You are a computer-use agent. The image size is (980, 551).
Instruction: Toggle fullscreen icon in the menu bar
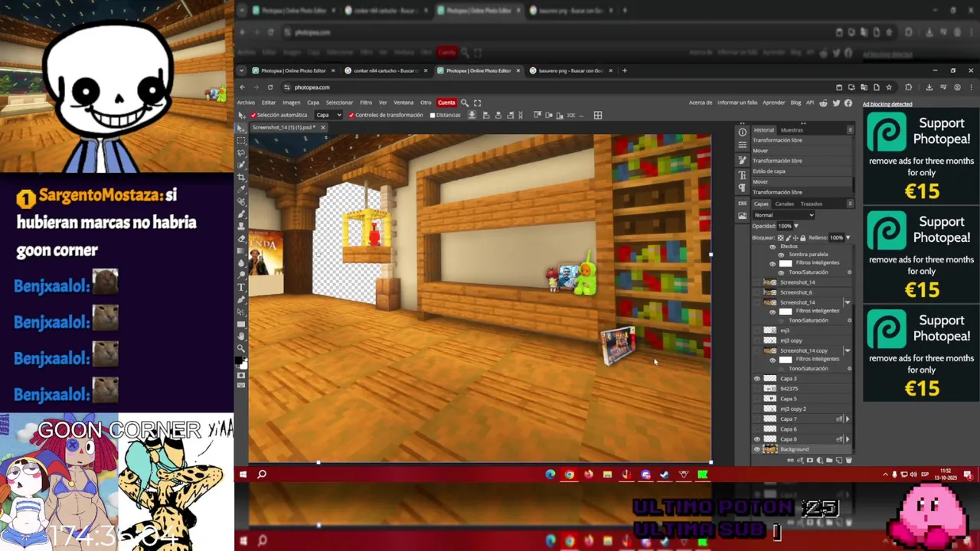tap(477, 103)
